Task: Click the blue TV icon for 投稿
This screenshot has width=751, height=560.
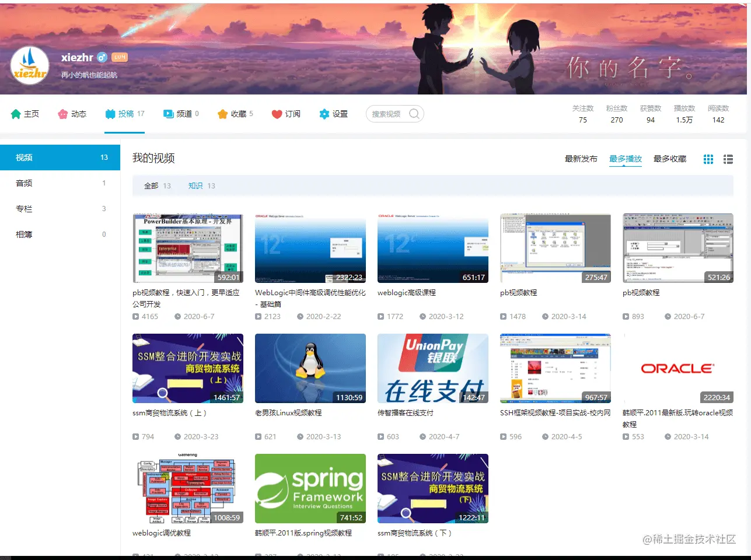Action: (110, 114)
